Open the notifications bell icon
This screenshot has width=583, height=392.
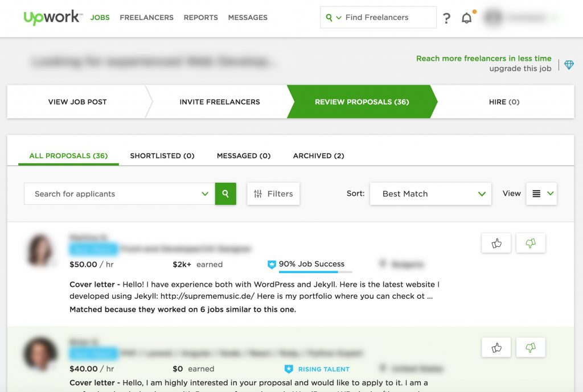467,18
